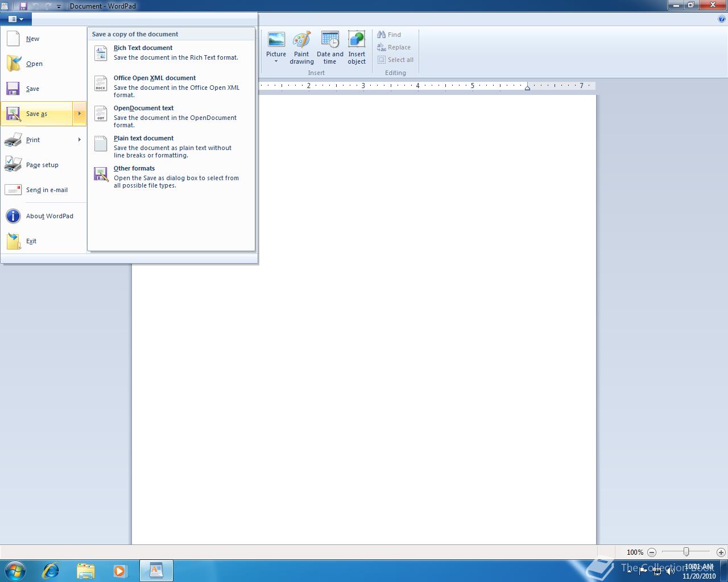The width and height of the screenshot is (728, 582).
Task: Click the Rich Text document icon
Action: tap(101, 53)
